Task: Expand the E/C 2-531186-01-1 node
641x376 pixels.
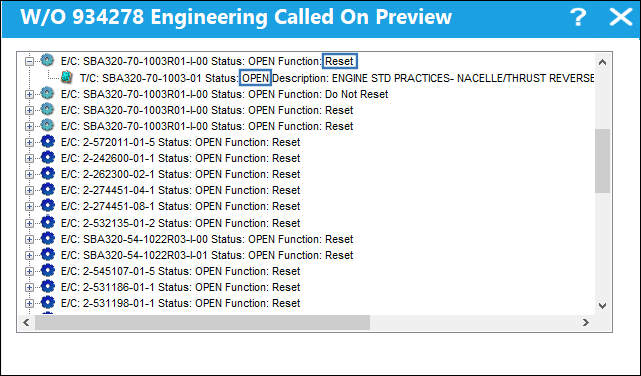Action: (29, 287)
